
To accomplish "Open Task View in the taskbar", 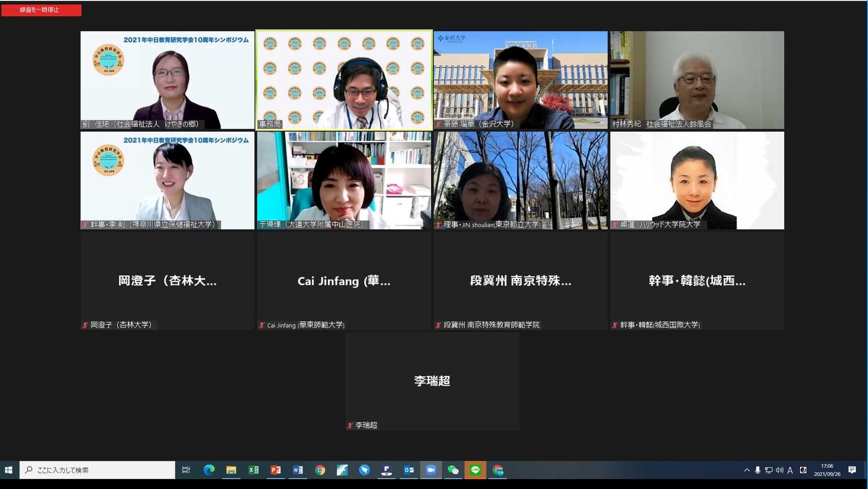I will (x=186, y=470).
